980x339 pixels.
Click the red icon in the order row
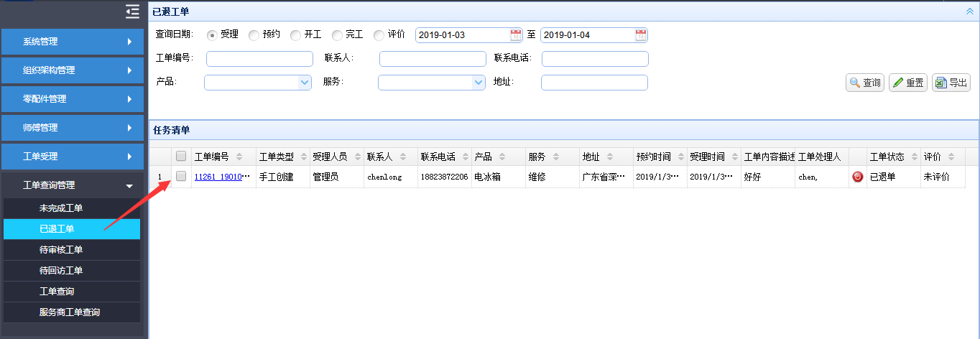click(857, 176)
